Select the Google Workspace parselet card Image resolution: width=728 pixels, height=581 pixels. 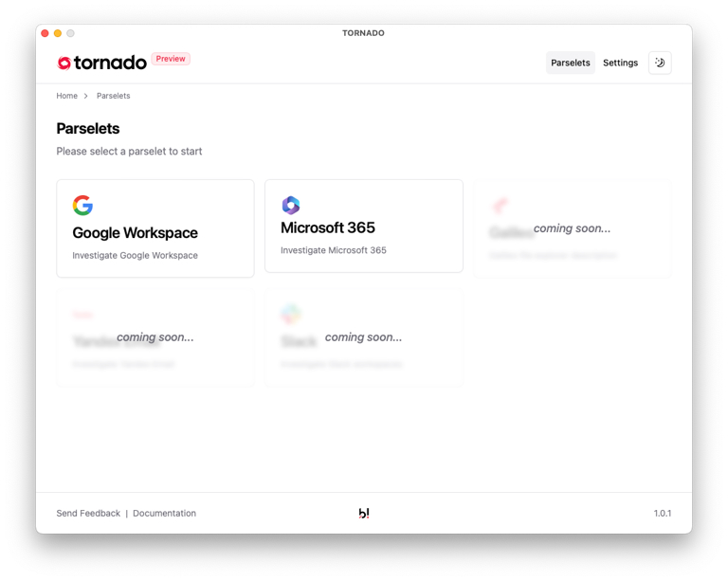155,228
